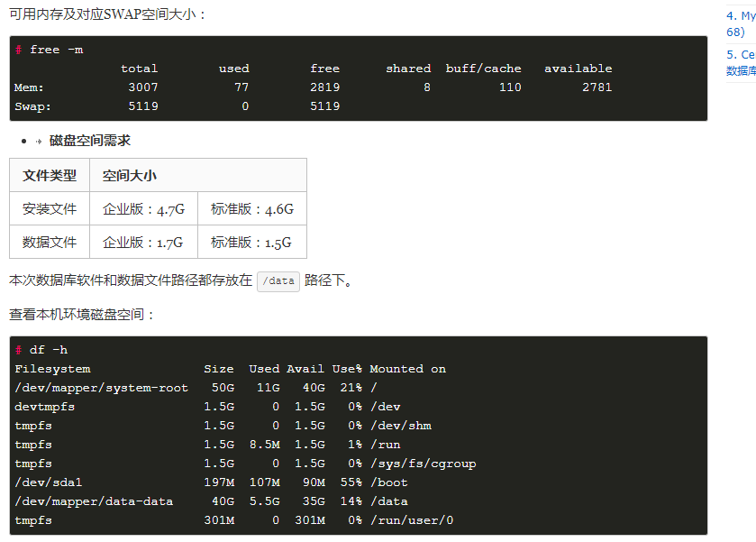Click the "Mounted on" column header
Viewport: 756px width, 542px height.
click(408, 369)
